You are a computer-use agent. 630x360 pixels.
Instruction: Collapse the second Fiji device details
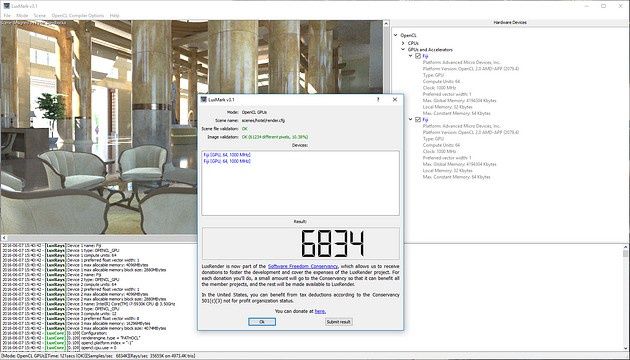tap(411, 119)
